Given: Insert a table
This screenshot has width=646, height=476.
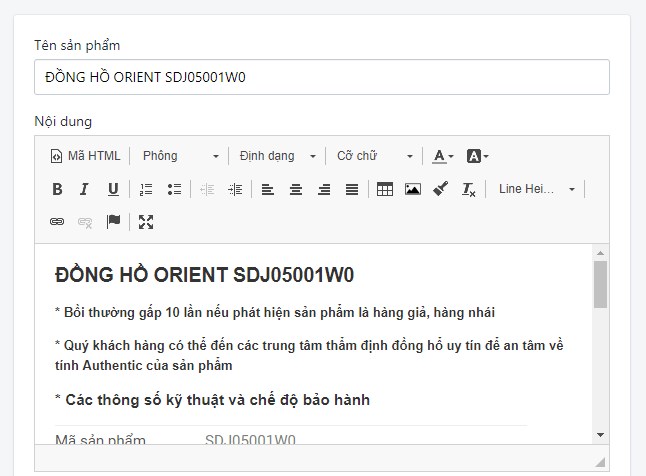Looking at the screenshot, I should (x=385, y=189).
